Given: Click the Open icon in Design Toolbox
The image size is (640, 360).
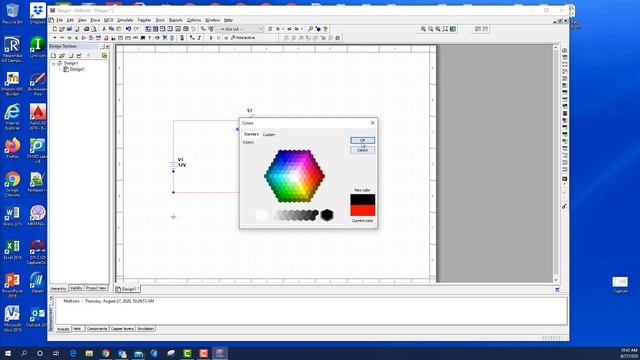Looking at the screenshot, I should click(62, 56).
